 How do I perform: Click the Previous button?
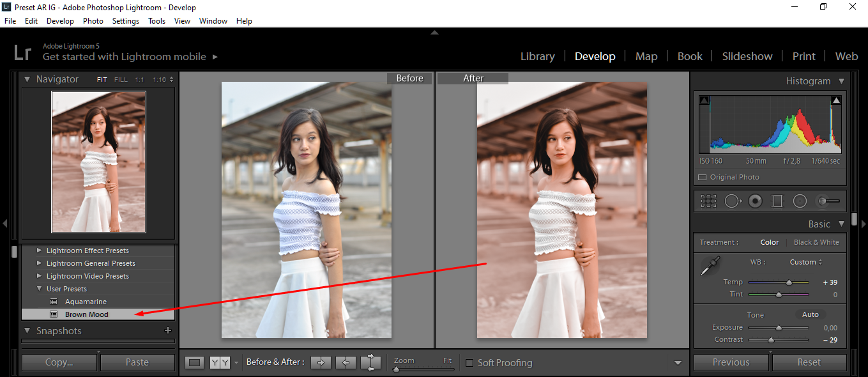click(731, 362)
